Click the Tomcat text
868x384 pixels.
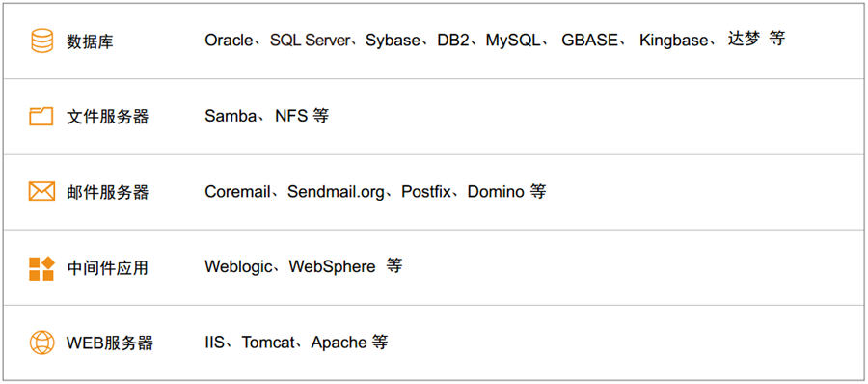pos(268,343)
